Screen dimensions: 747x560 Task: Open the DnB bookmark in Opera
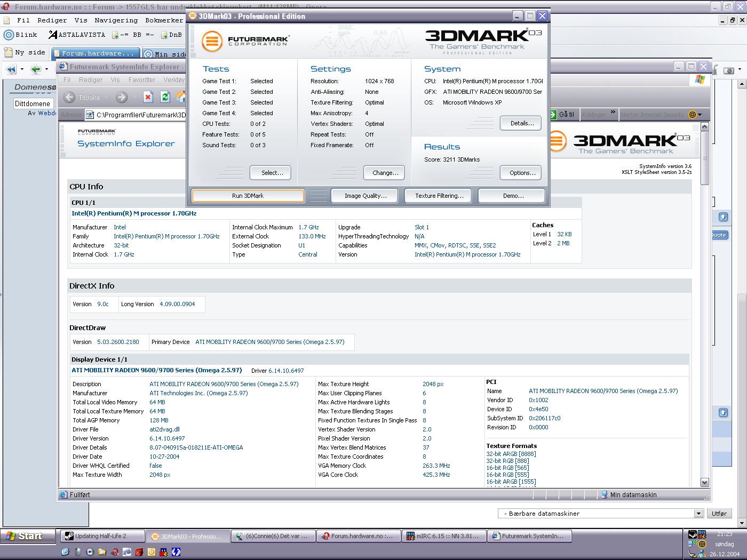171,35
